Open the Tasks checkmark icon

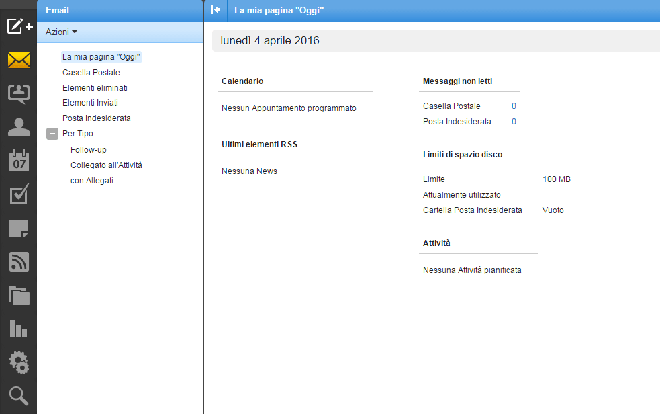tap(18, 194)
